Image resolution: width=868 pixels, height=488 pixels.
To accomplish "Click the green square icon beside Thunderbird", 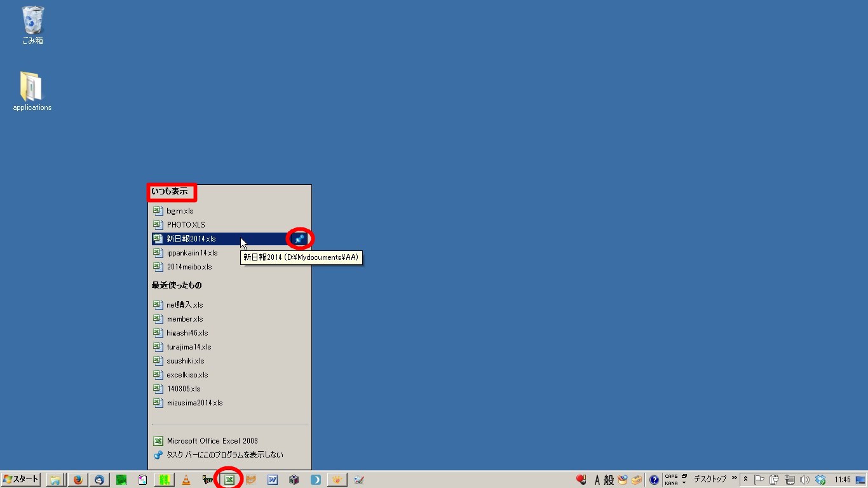I will 121,480.
